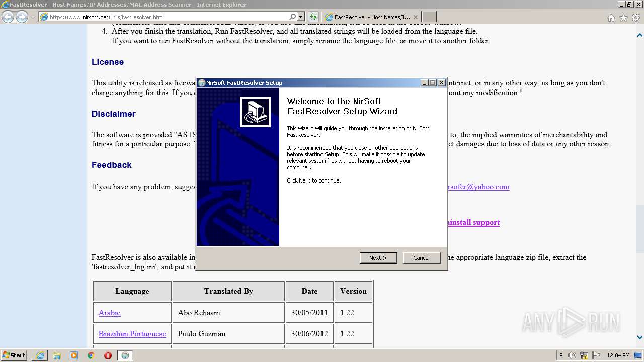
Task: Click the Version column header
Action: click(x=353, y=291)
